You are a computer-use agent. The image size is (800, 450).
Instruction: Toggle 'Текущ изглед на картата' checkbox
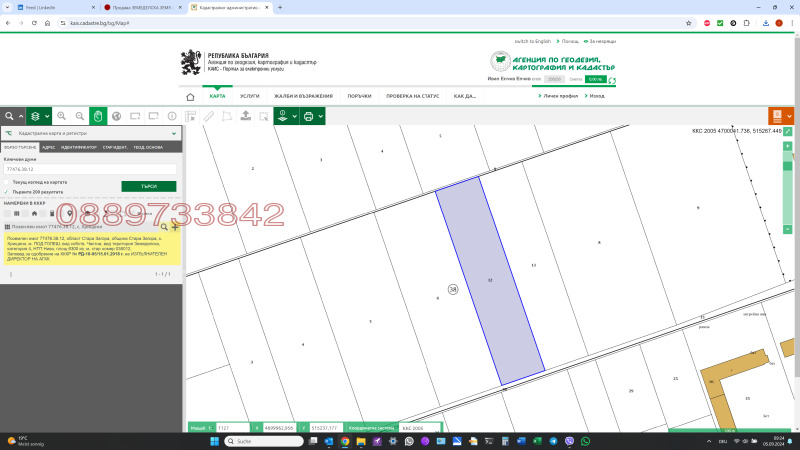coord(6,182)
